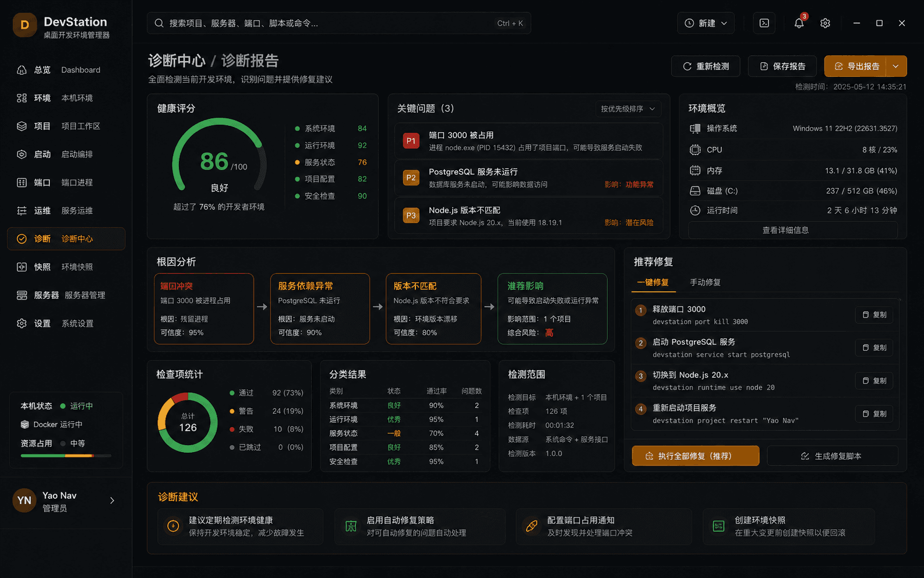Click the 资源占用 usage bar

tap(66, 456)
